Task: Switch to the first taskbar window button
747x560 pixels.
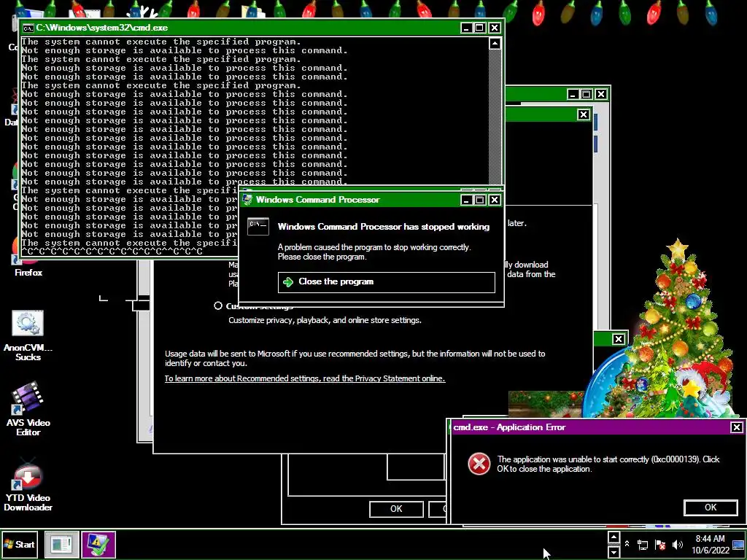Action: click(x=62, y=544)
